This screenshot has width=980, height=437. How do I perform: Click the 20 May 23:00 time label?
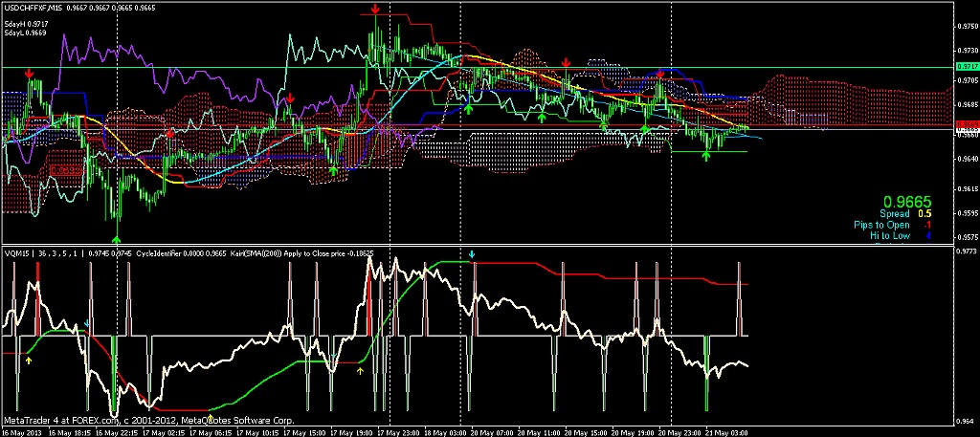(x=681, y=432)
